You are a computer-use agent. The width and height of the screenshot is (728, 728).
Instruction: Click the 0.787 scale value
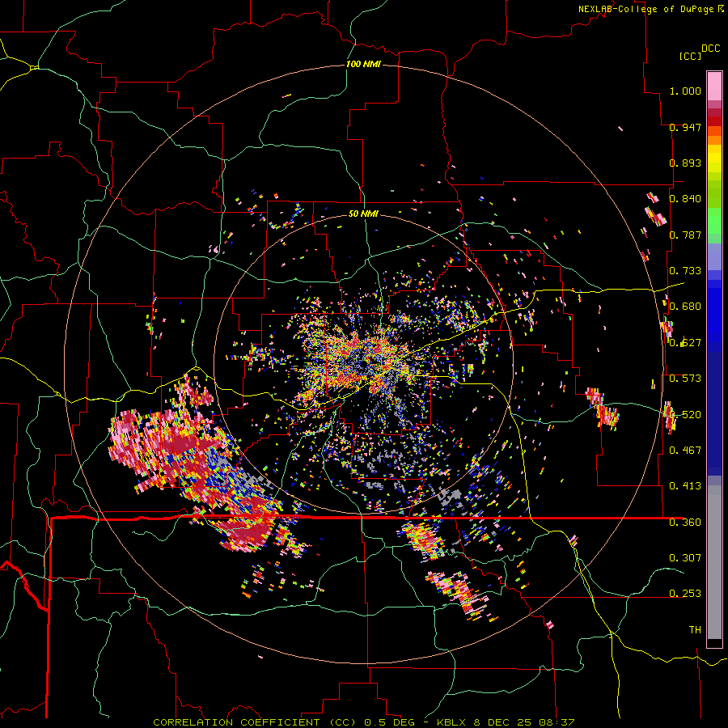coord(685,235)
